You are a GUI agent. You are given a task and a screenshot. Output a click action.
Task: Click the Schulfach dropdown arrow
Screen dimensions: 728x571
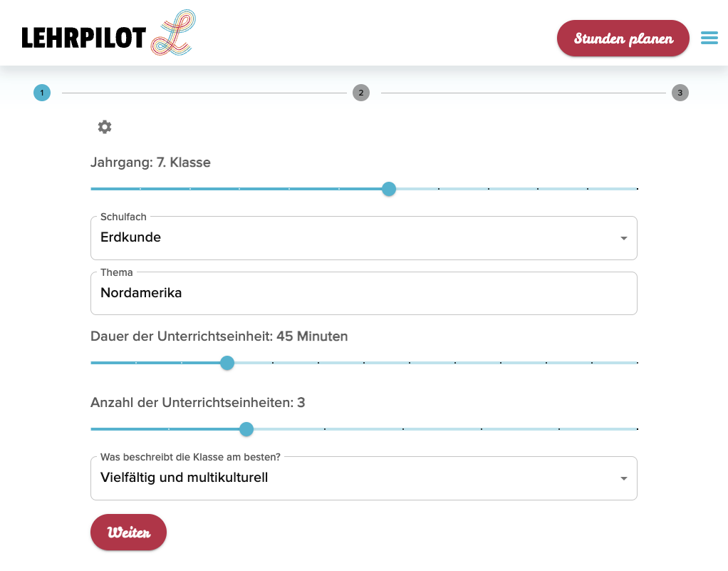click(x=623, y=238)
